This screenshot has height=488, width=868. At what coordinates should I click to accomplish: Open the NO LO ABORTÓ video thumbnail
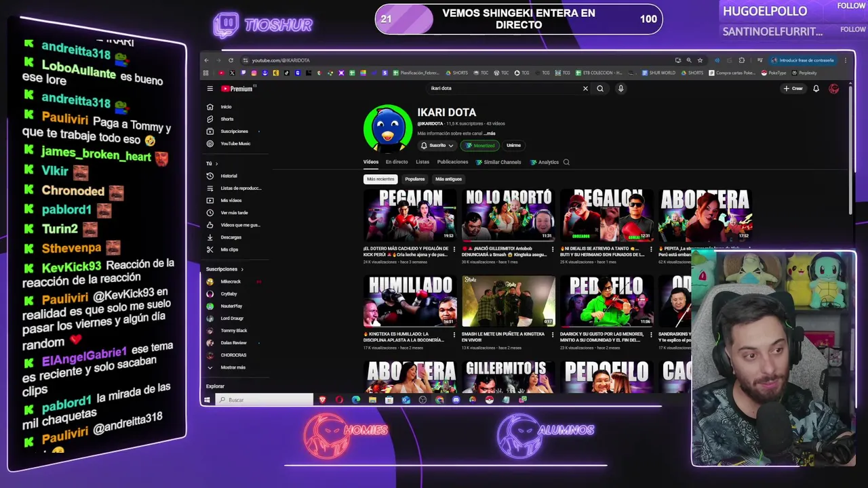[x=508, y=216]
